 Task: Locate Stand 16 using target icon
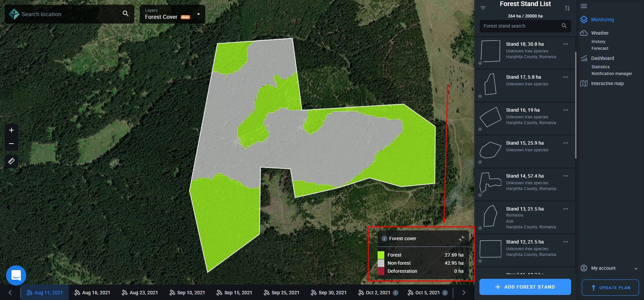click(480, 129)
